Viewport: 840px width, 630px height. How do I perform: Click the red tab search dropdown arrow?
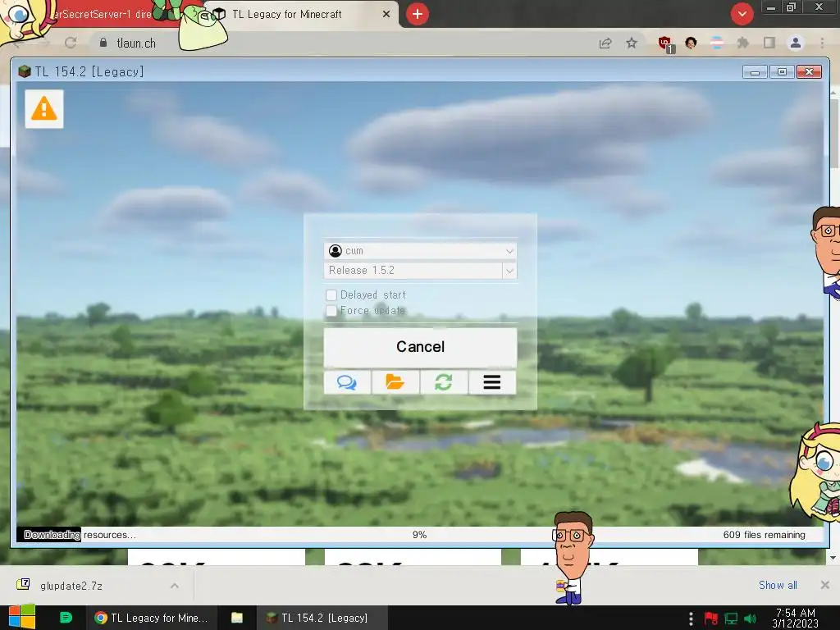click(x=742, y=14)
